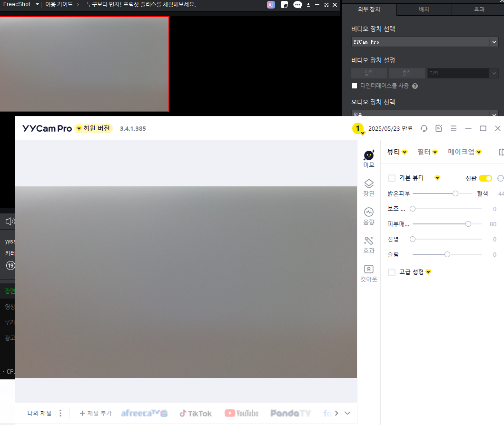
Task: Open the 컷아웃 cutout sidebar icon
Action: point(369,273)
